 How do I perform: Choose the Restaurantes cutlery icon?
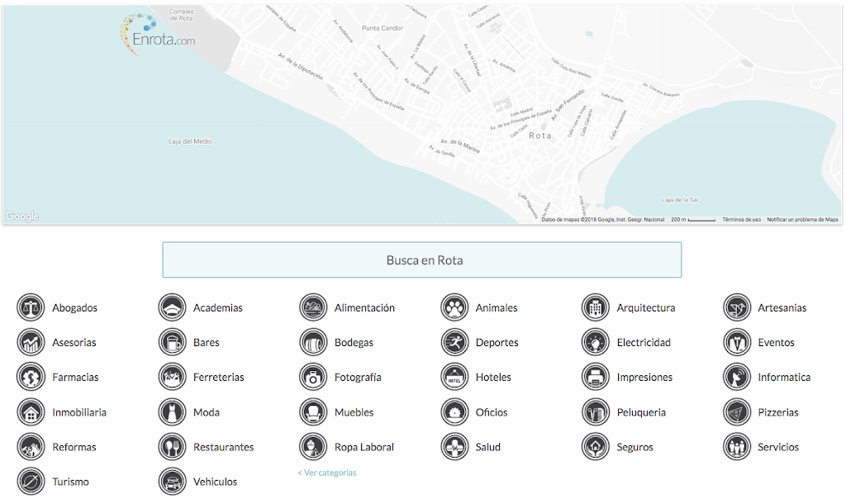pyautogui.click(x=172, y=447)
